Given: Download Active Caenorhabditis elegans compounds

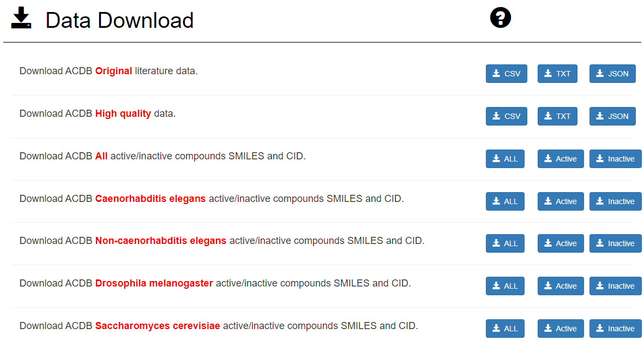Looking at the screenshot, I should pyautogui.click(x=560, y=201).
